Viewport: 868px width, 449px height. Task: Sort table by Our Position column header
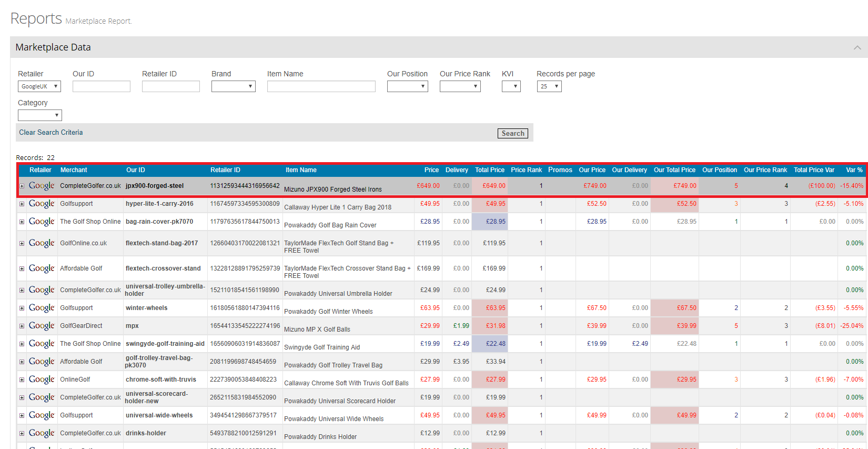coord(719,170)
